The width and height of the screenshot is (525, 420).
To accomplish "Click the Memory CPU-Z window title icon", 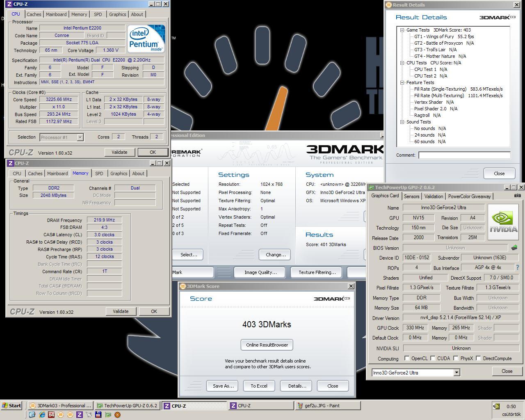I will click(x=10, y=163).
